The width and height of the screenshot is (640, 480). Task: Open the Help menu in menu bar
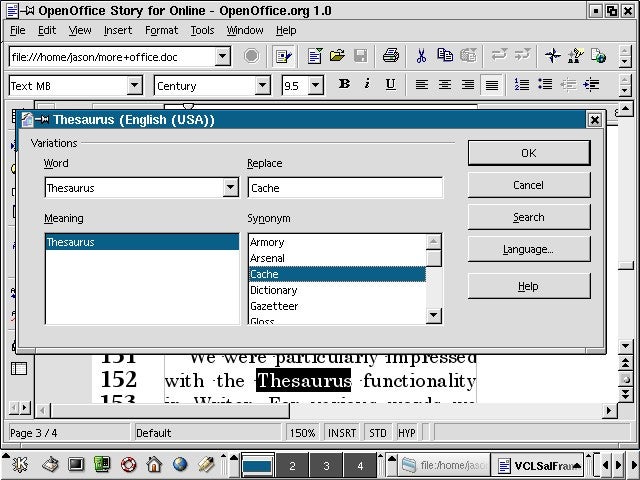[x=286, y=30]
